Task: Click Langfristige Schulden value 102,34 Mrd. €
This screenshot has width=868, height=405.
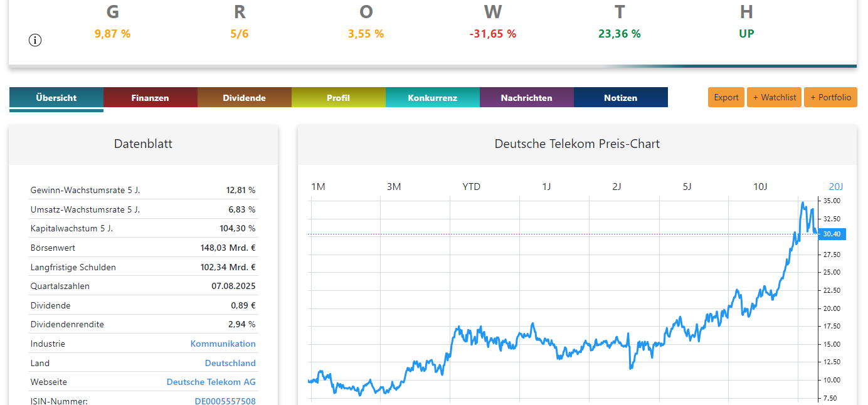Action: tap(228, 267)
